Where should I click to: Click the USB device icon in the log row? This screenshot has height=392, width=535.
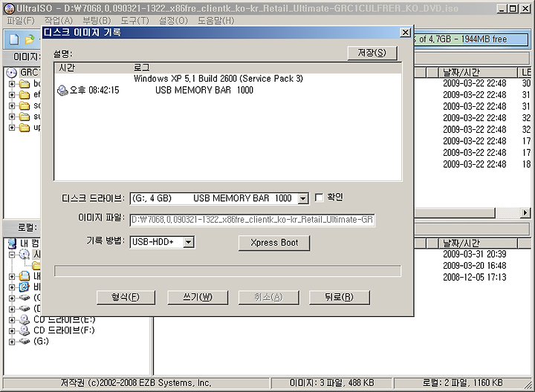[x=62, y=91]
